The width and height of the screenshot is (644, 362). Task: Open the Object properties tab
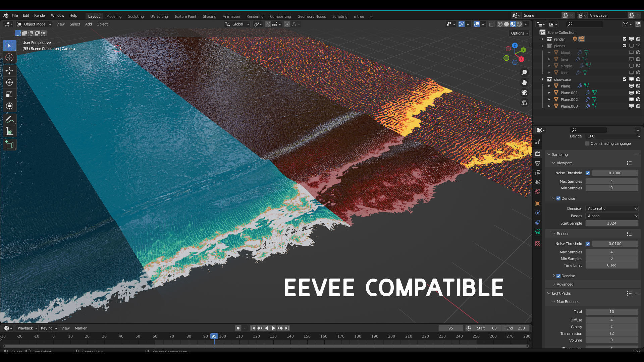click(538, 203)
